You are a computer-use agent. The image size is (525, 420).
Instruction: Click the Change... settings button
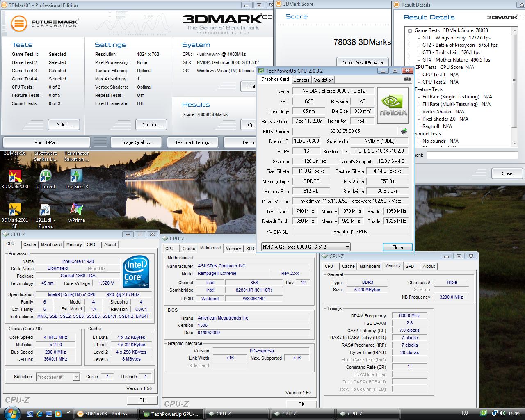152,125
